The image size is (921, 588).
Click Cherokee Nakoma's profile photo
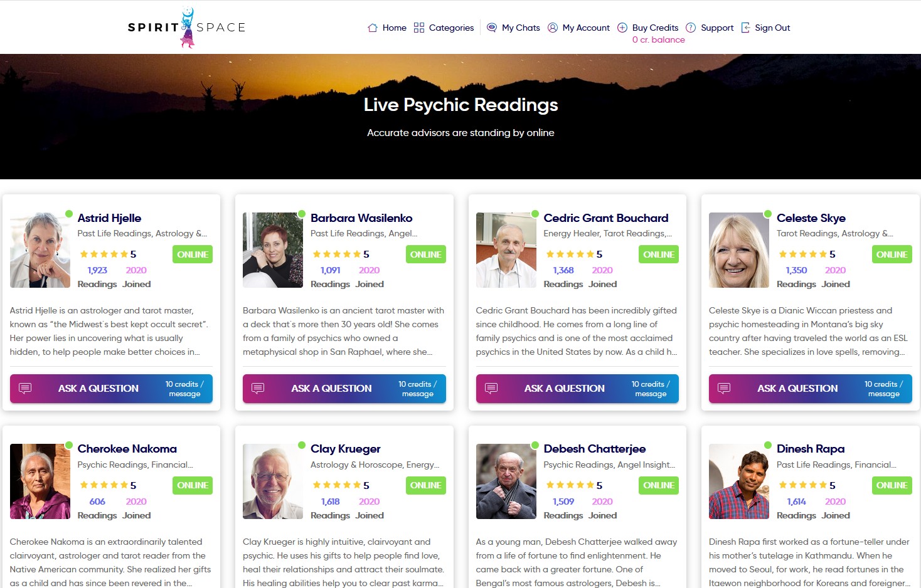pyautogui.click(x=40, y=481)
